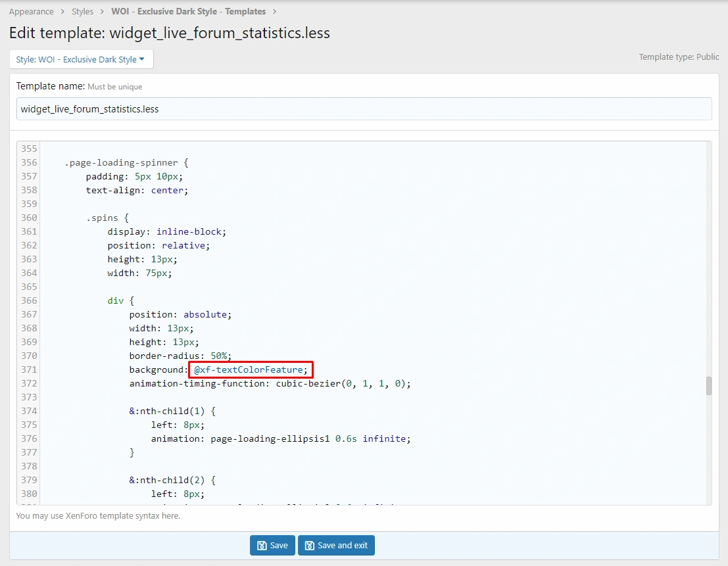728x566 pixels.
Task: Navigate to WOI - Exclusive Dark Style - Templates
Action: (x=188, y=12)
